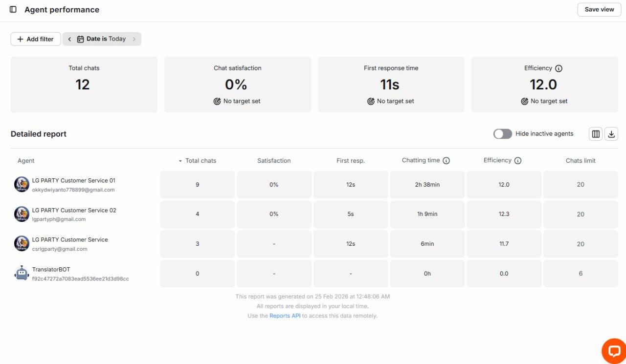Viewport: 626px width, 364px height.
Task: Click the Add filter button
Action: [36, 39]
